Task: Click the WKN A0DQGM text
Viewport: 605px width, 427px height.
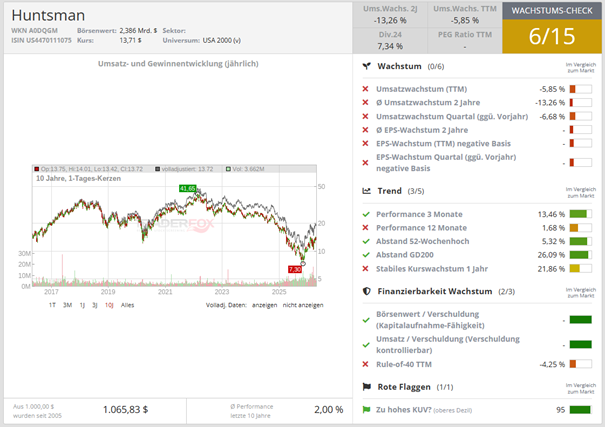Action: pos(34,30)
